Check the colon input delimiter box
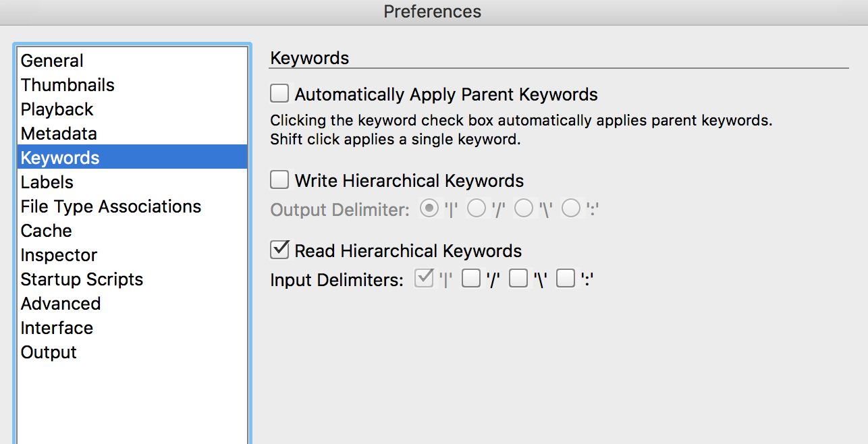868x444 pixels. [566, 278]
